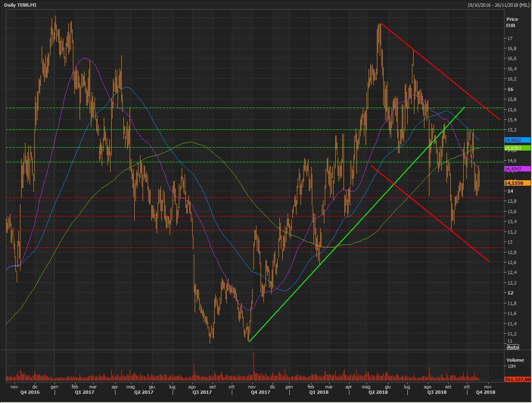Click the Q4 2018 quarter label
Viewport: 532px width, 403px height.
486,392
